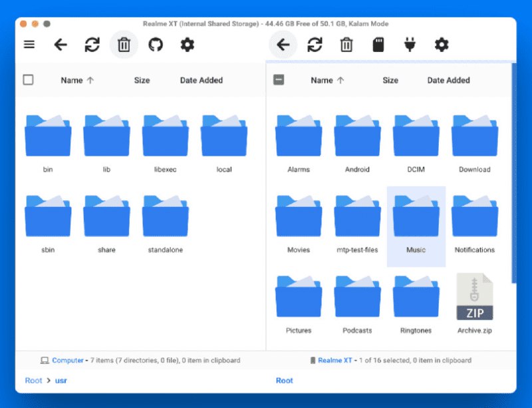Open the Computer link in status bar
The image size is (532, 408).
tap(67, 360)
